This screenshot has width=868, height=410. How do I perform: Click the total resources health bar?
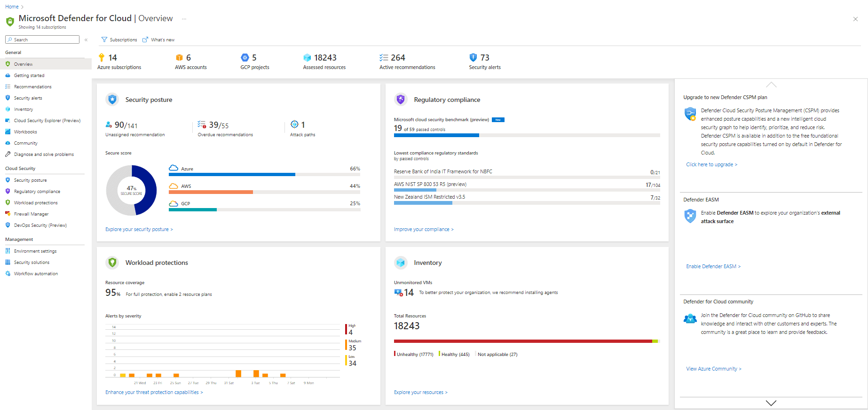527,341
